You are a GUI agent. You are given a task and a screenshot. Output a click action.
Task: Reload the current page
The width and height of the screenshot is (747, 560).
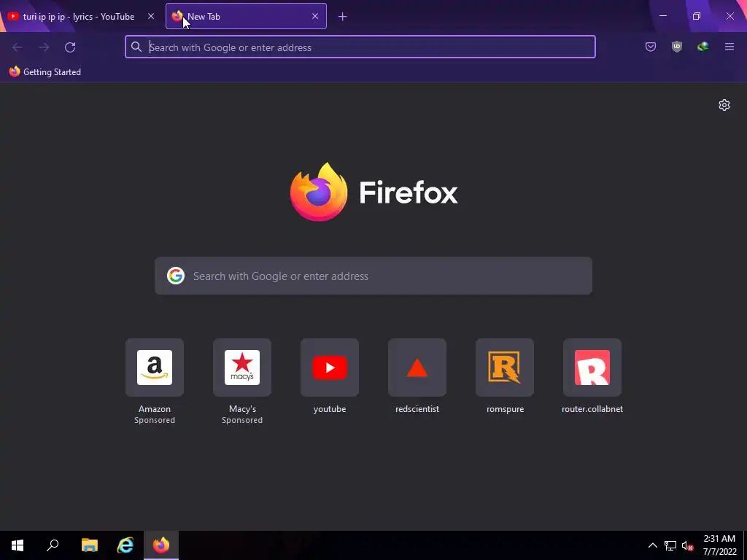tap(70, 47)
